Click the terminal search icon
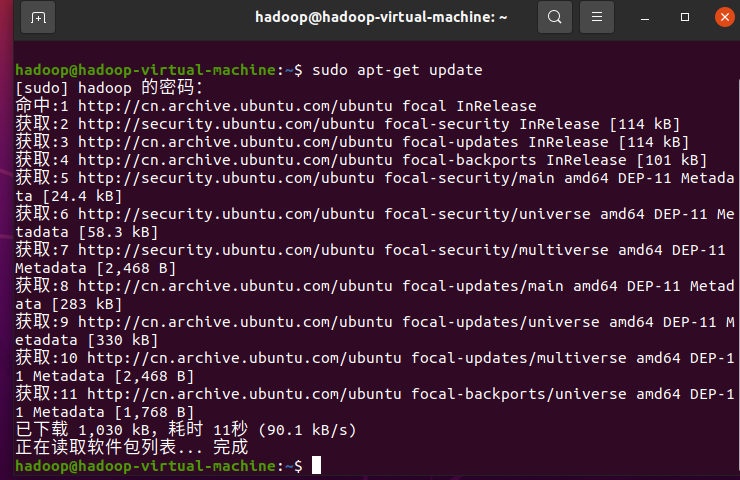The height and width of the screenshot is (480, 740). 555,17
